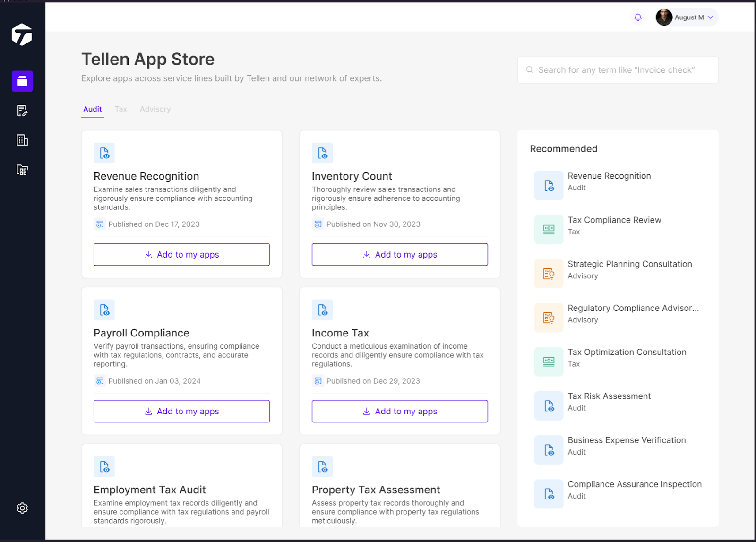Open Tax Compliance Review recommendation

[x=614, y=220]
